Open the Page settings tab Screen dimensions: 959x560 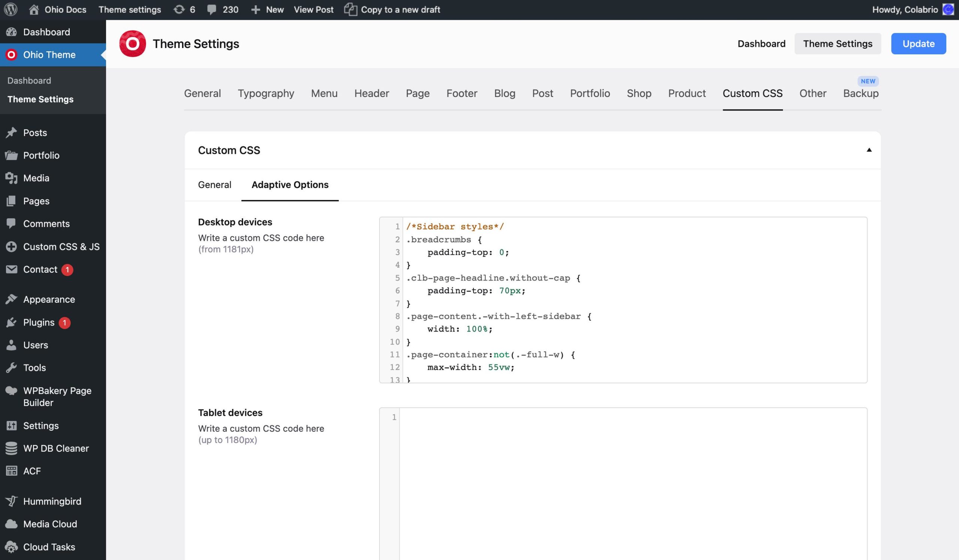tap(417, 93)
